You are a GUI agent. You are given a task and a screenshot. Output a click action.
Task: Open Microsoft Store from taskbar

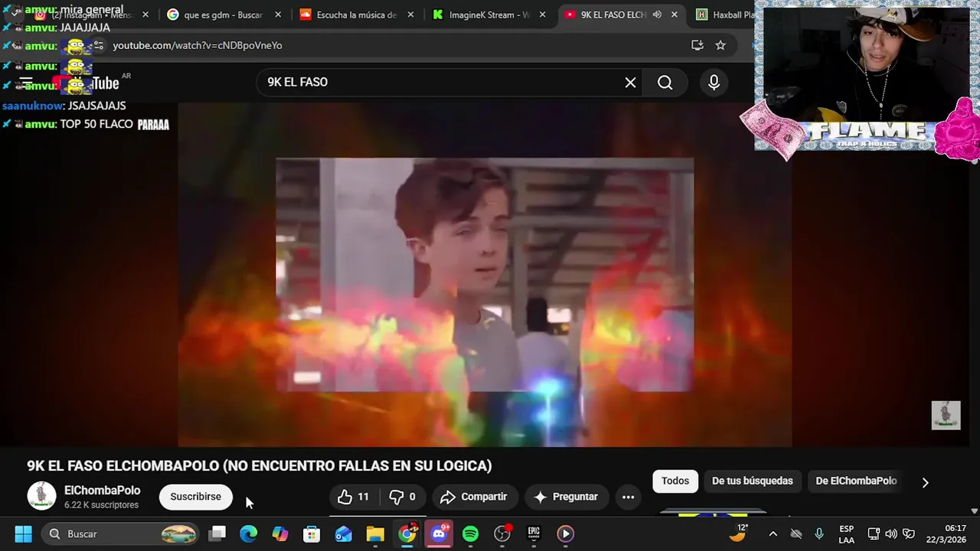click(x=312, y=533)
